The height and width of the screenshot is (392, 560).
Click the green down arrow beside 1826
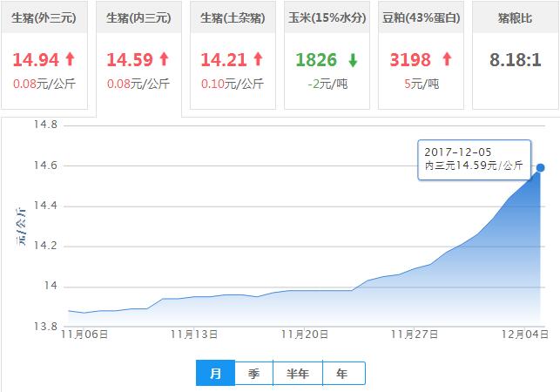[x=353, y=60]
